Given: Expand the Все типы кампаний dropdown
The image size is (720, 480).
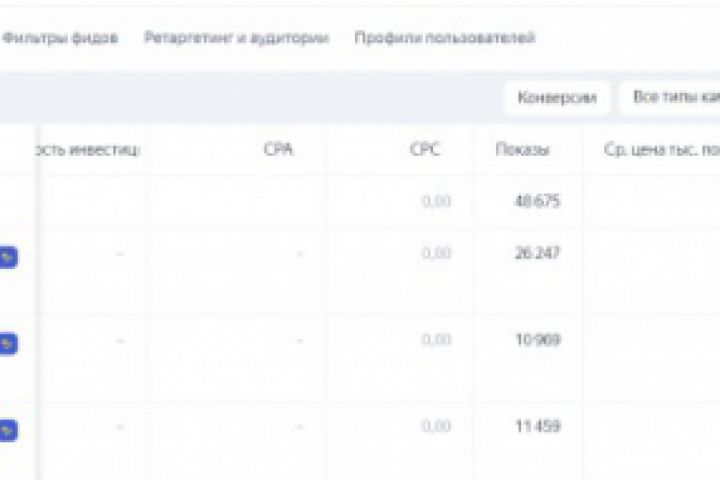Looking at the screenshot, I should click(x=672, y=97).
